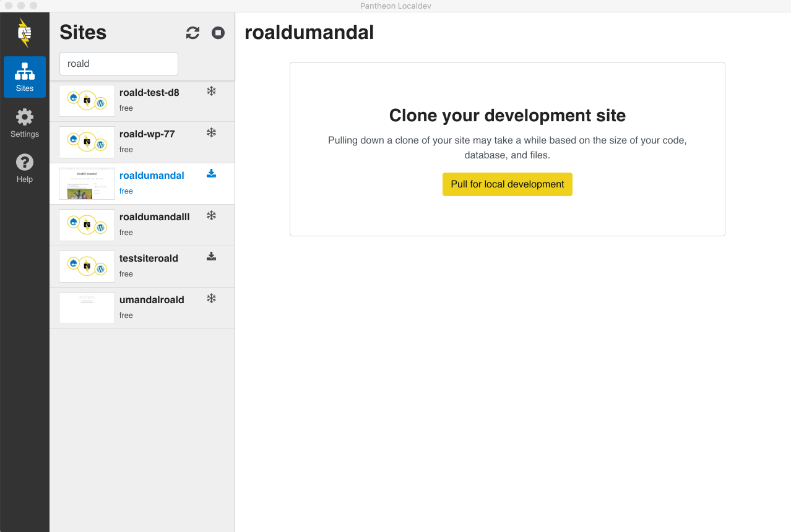Viewport: 791px width, 532px height.
Task: Click 'free' plan label under roald-test-d8
Action: (x=126, y=108)
